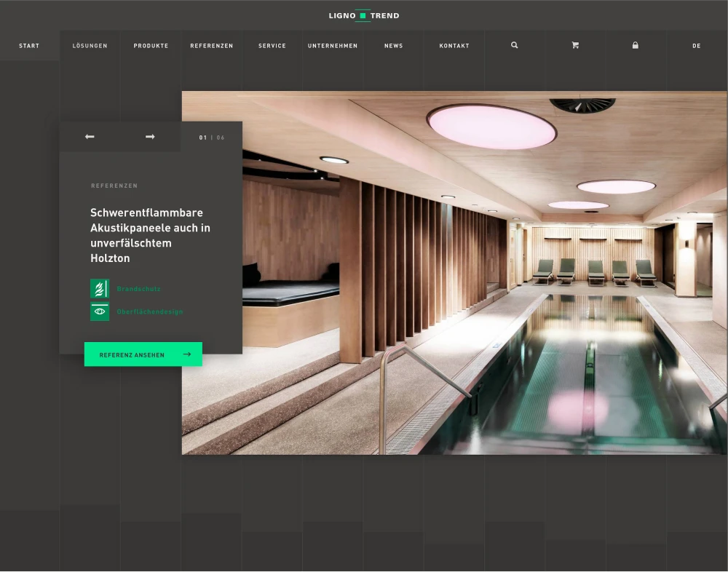Open the News page
This screenshot has height=572, width=728.
tap(394, 46)
